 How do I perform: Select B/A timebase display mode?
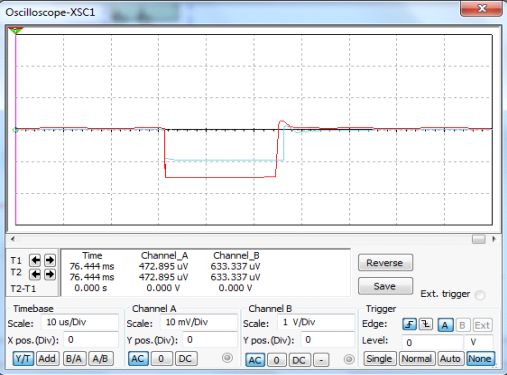coord(74,359)
